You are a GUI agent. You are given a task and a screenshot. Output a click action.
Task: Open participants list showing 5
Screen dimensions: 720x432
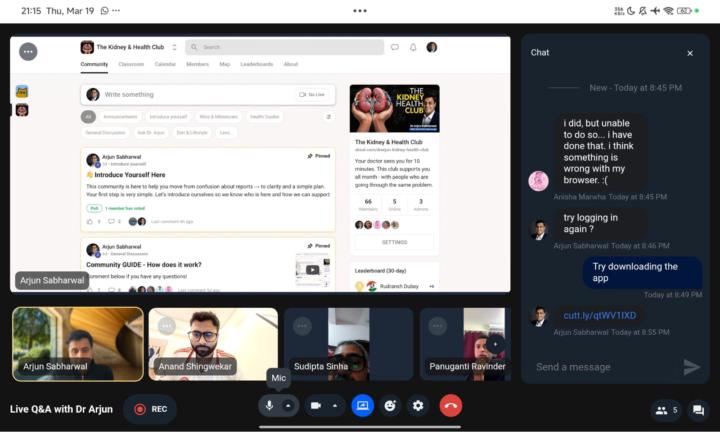pos(667,410)
